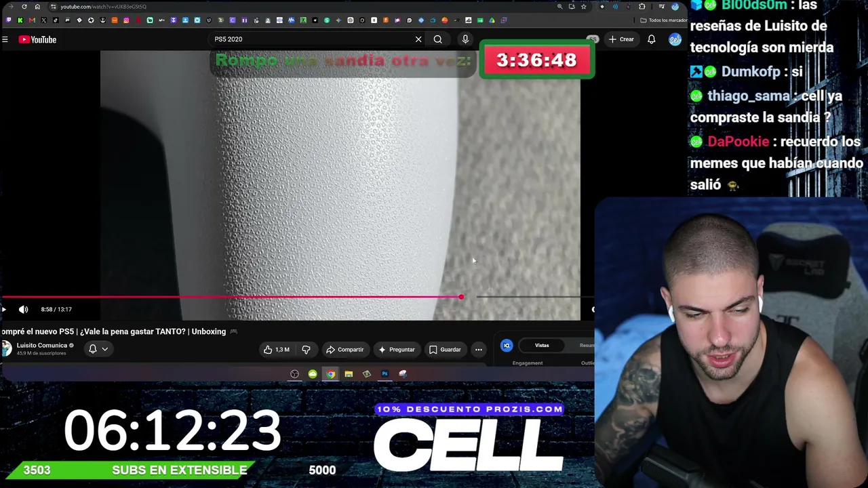The width and height of the screenshot is (868, 488).
Task: Open the three-dot more actions menu
Action: [479, 350]
